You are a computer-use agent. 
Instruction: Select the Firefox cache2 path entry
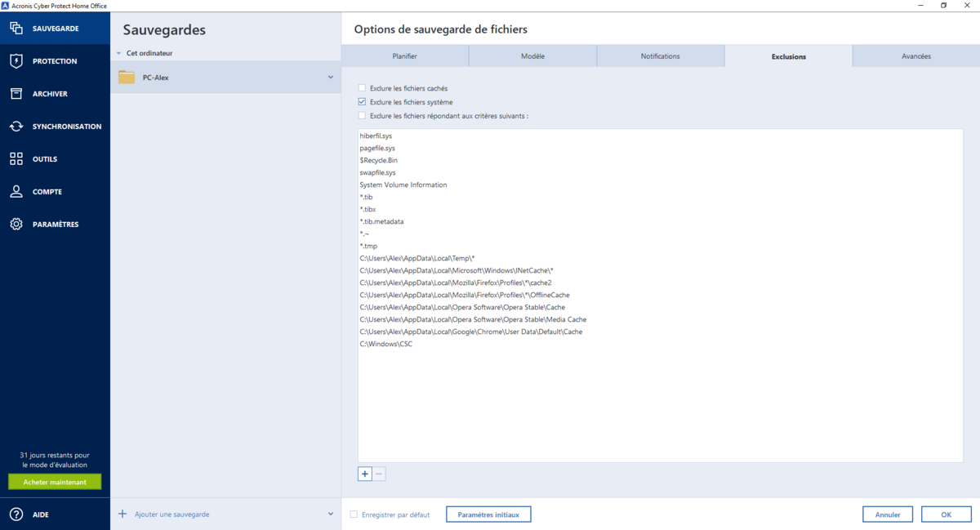point(456,283)
